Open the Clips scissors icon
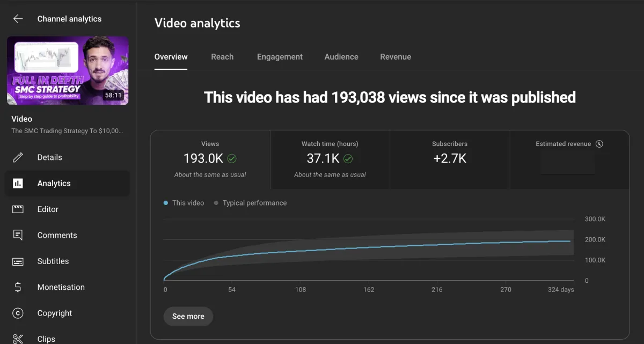 18,339
